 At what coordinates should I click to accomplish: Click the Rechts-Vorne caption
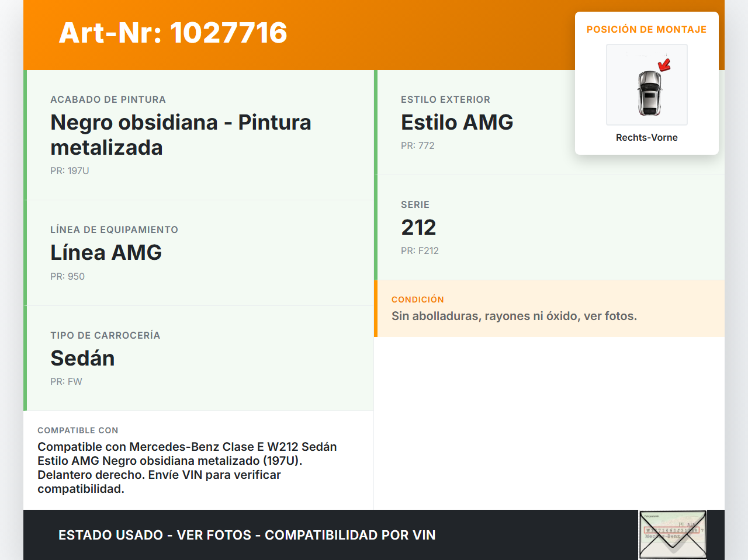(647, 137)
